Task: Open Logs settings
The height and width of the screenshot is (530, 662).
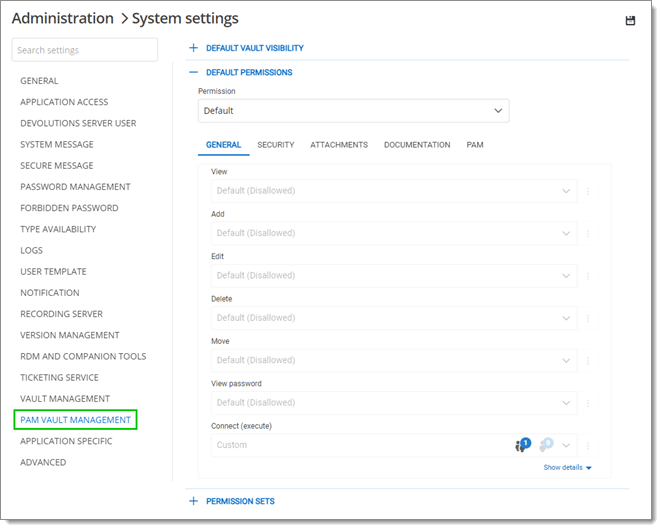Action: 31,250
